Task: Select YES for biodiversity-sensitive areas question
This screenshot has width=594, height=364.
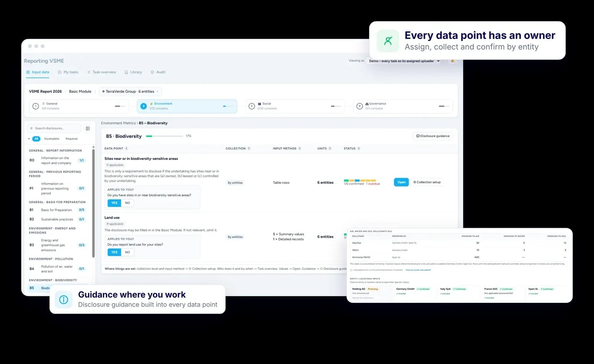Action: tap(114, 203)
